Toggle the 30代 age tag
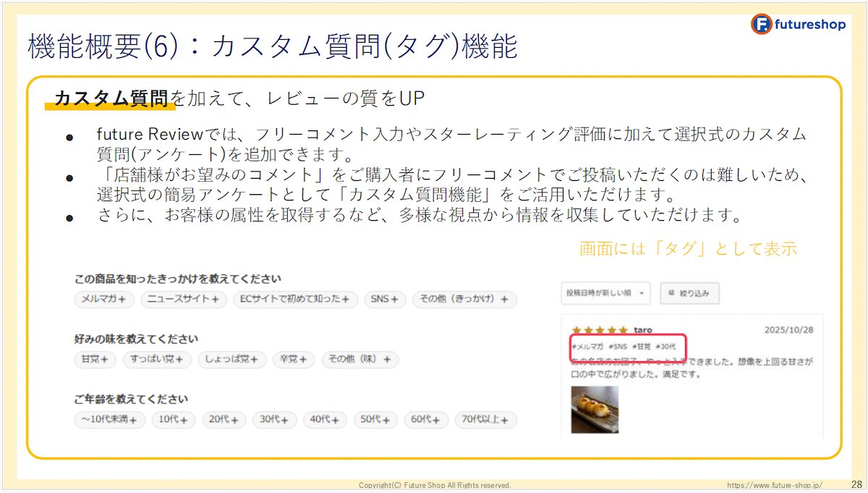868x493 pixels. pyautogui.click(x=275, y=420)
